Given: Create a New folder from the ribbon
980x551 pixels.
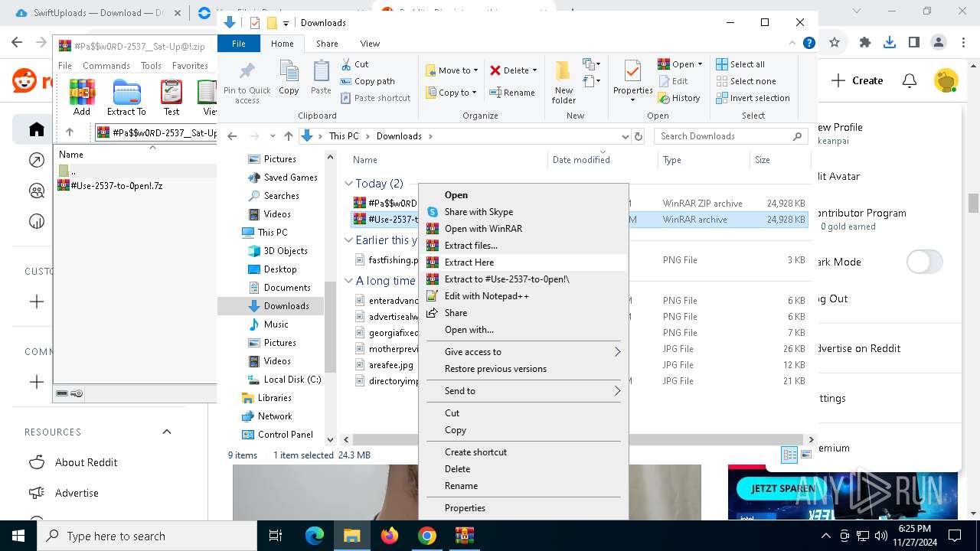Looking at the screenshot, I should [x=563, y=83].
